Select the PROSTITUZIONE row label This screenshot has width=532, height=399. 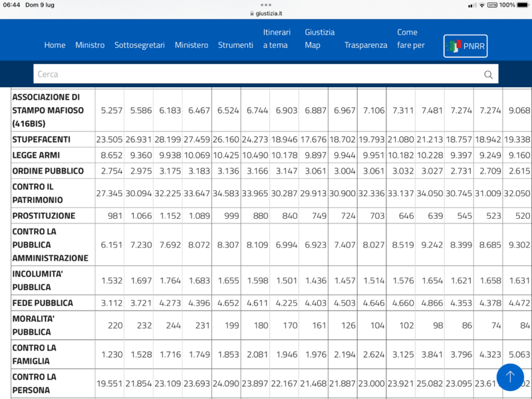tap(44, 215)
